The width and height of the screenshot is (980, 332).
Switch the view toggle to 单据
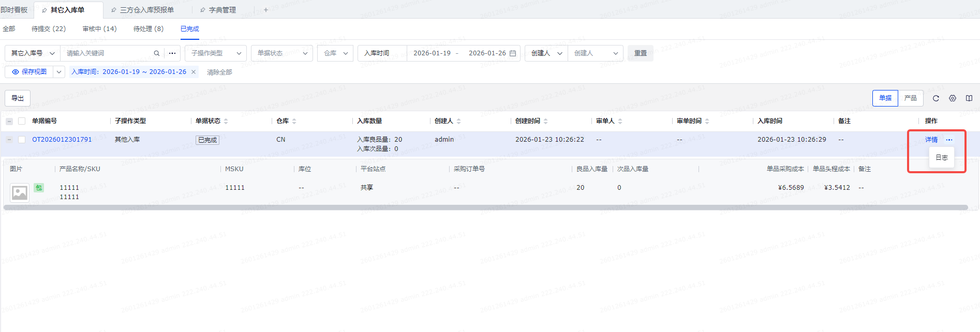click(x=885, y=98)
